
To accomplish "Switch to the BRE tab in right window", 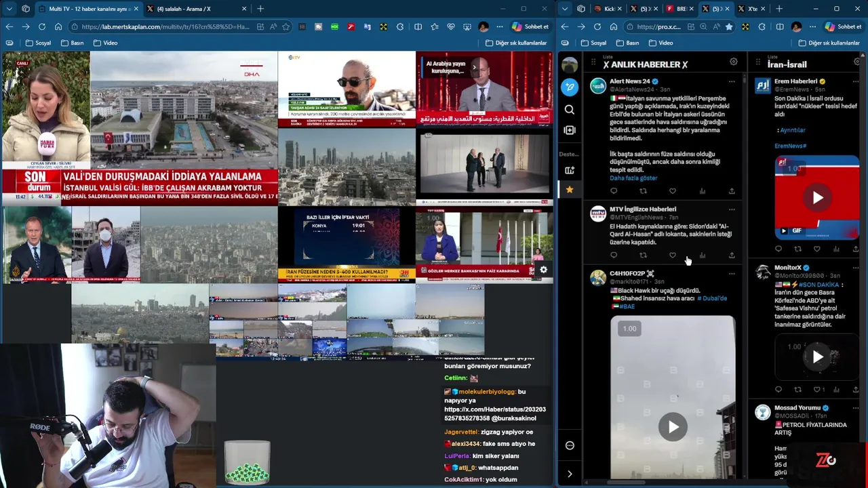I will 678,9.
